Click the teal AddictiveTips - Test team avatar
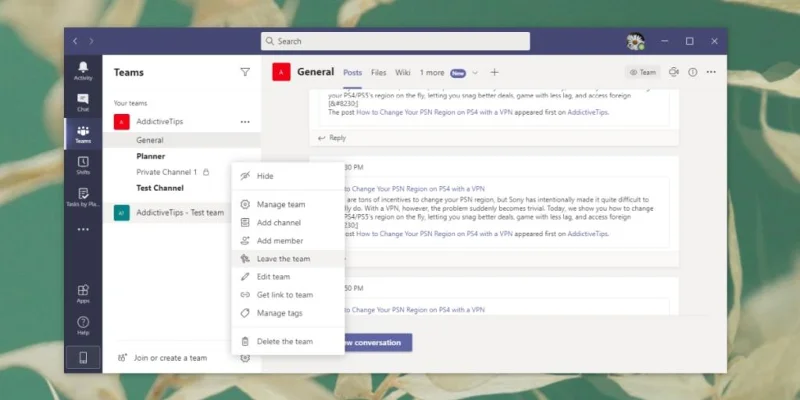The height and width of the screenshot is (400, 800). (x=121, y=213)
